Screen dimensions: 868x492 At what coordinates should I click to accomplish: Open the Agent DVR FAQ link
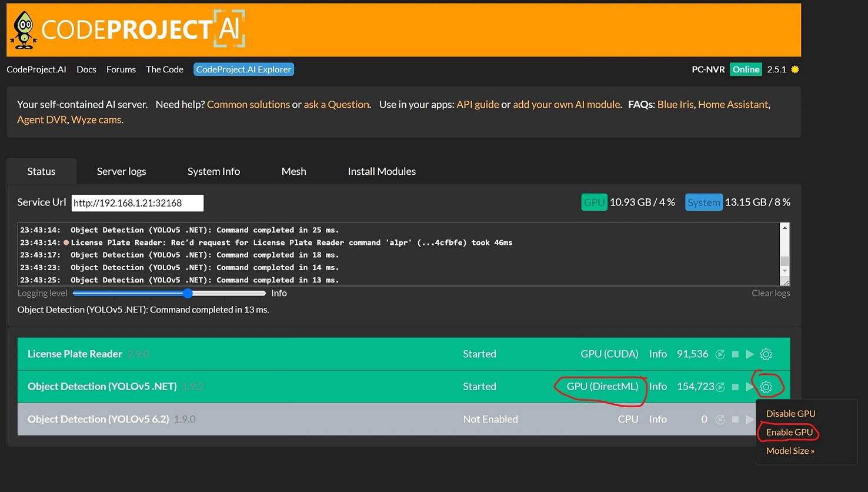(42, 119)
